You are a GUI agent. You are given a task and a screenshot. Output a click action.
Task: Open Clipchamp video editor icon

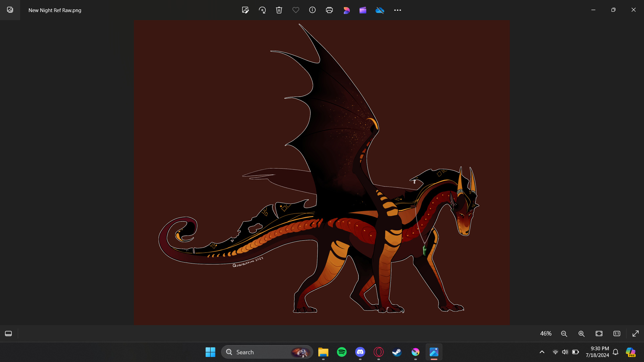pyautogui.click(x=363, y=10)
